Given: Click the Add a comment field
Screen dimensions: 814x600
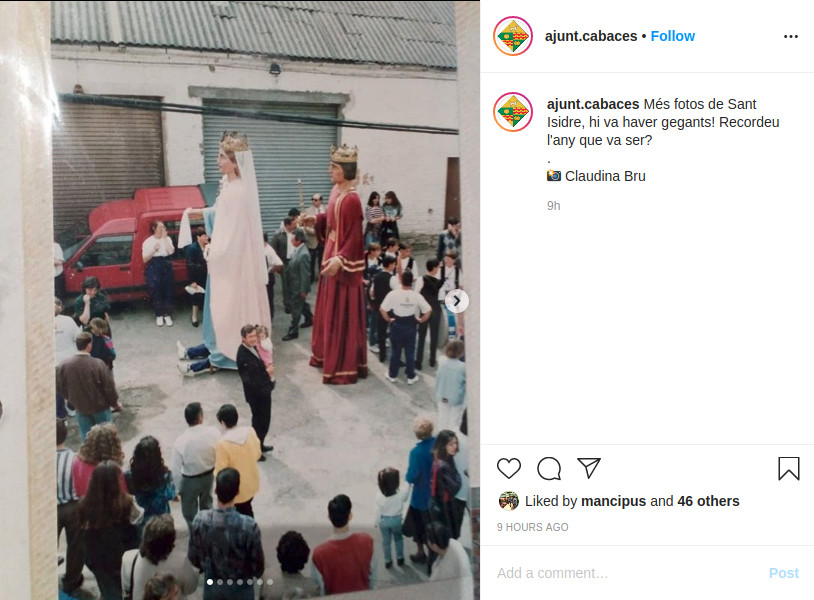Looking at the screenshot, I should pos(628,573).
